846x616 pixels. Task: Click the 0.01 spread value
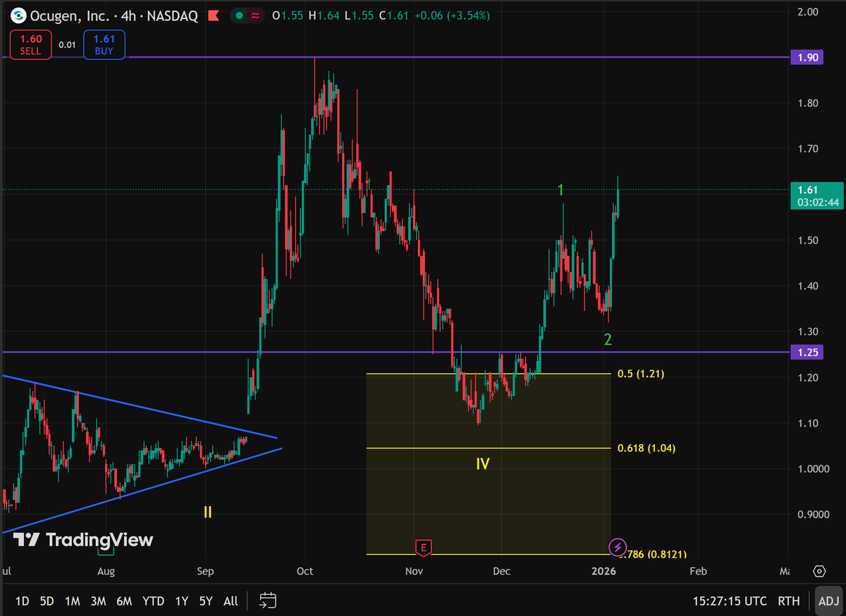[x=67, y=45]
